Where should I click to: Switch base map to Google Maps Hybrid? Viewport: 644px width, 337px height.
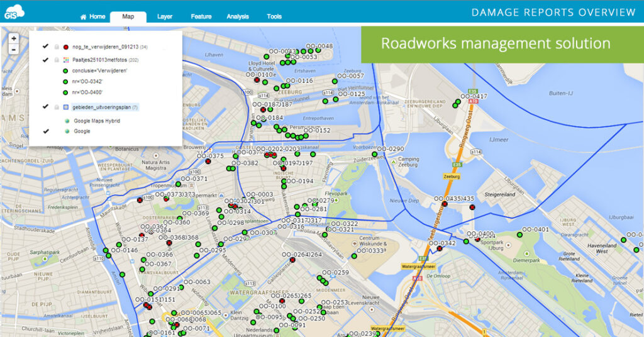pyautogui.click(x=97, y=121)
